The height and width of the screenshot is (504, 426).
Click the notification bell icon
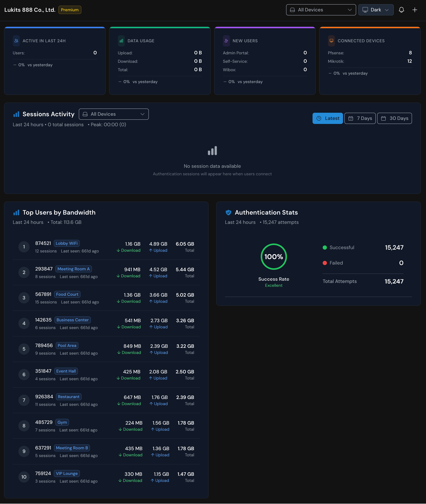tap(402, 10)
